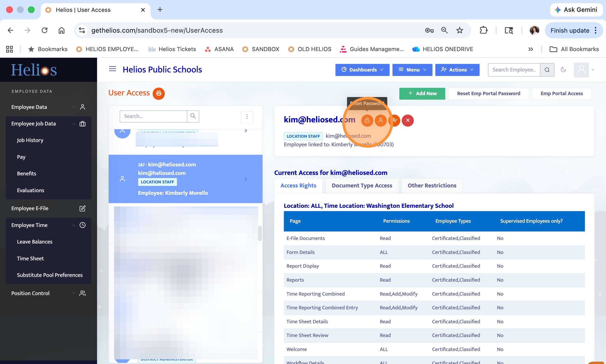The image size is (606, 364).
Task: Bookmark this page with the star icon
Action: coord(459,31)
